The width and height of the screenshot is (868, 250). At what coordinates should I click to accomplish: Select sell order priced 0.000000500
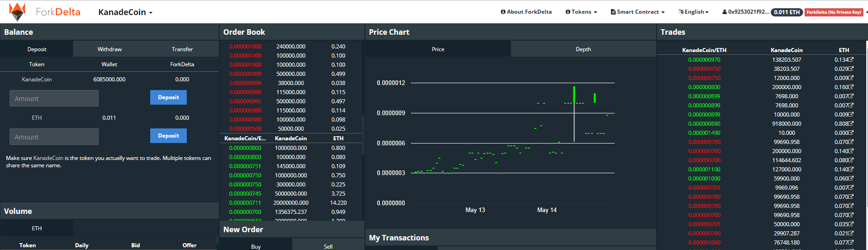tap(291, 128)
